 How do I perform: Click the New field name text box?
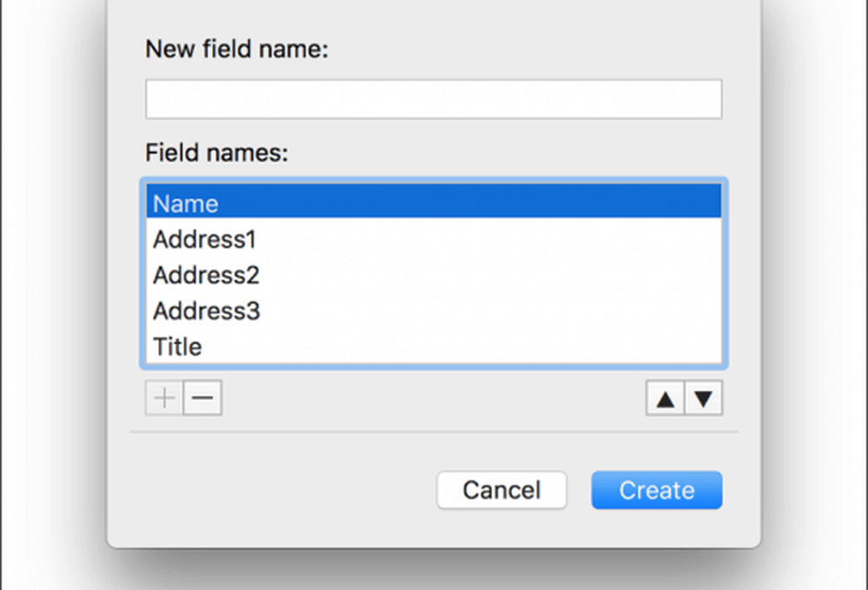[433, 99]
